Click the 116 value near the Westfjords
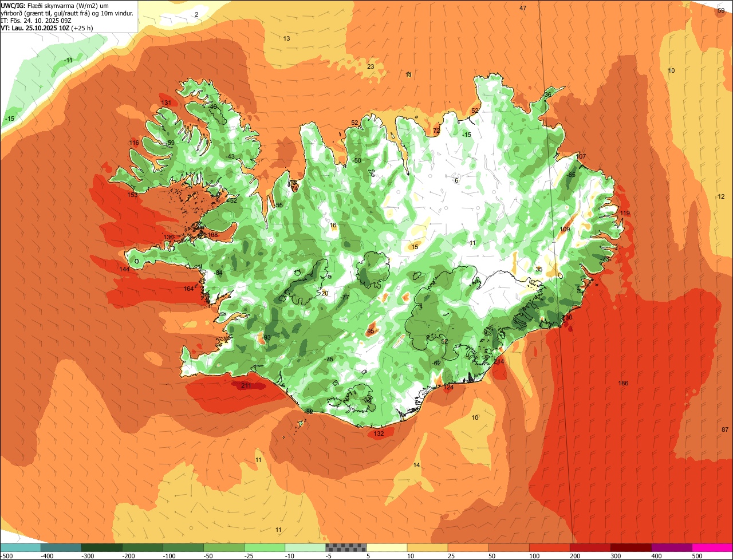Image resolution: width=733 pixels, height=560 pixels. pyautogui.click(x=134, y=143)
